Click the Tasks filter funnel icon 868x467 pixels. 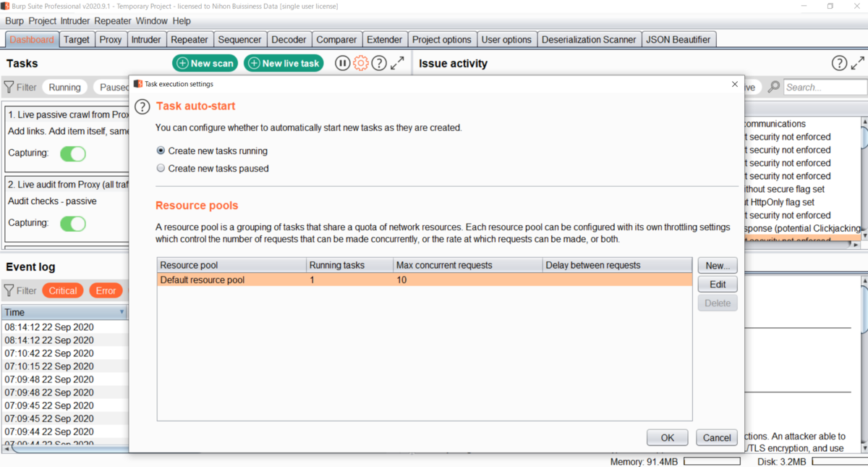pyautogui.click(x=9, y=87)
